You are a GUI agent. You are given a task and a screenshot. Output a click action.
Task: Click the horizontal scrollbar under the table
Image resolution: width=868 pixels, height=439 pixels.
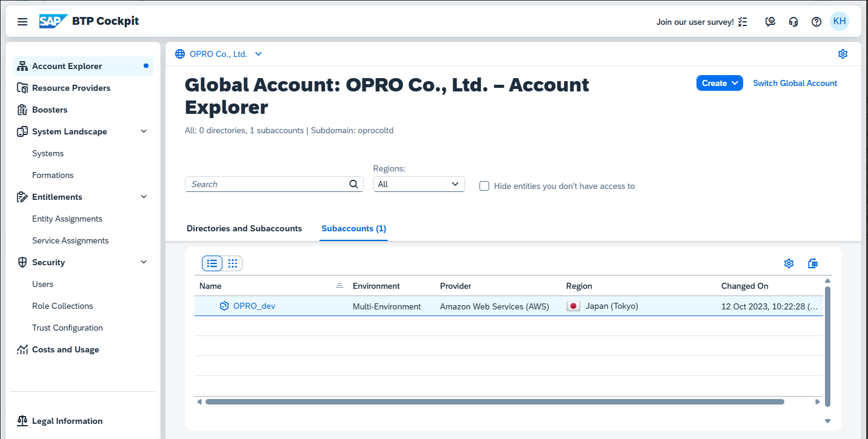click(x=494, y=401)
